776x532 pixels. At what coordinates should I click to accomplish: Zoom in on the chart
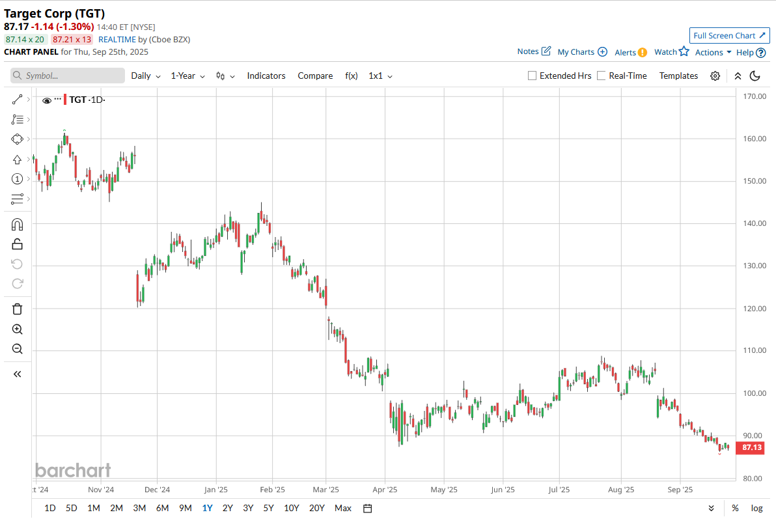pos(17,329)
